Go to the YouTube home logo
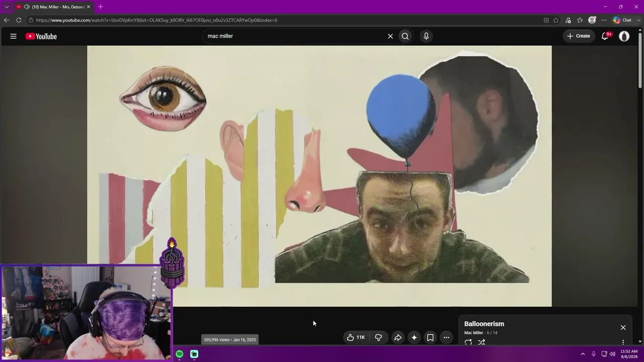 41,36
